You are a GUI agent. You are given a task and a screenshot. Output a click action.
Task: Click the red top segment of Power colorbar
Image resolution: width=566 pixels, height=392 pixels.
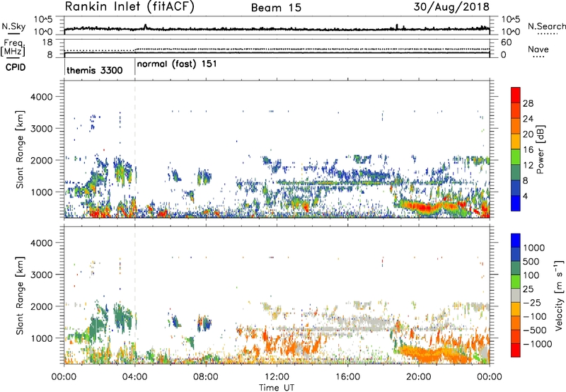point(516,95)
